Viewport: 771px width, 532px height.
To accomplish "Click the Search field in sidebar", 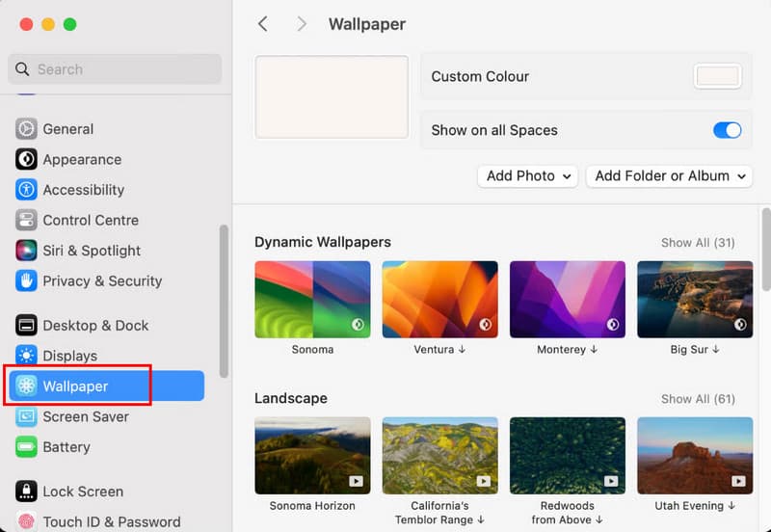I will coord(115,69).
